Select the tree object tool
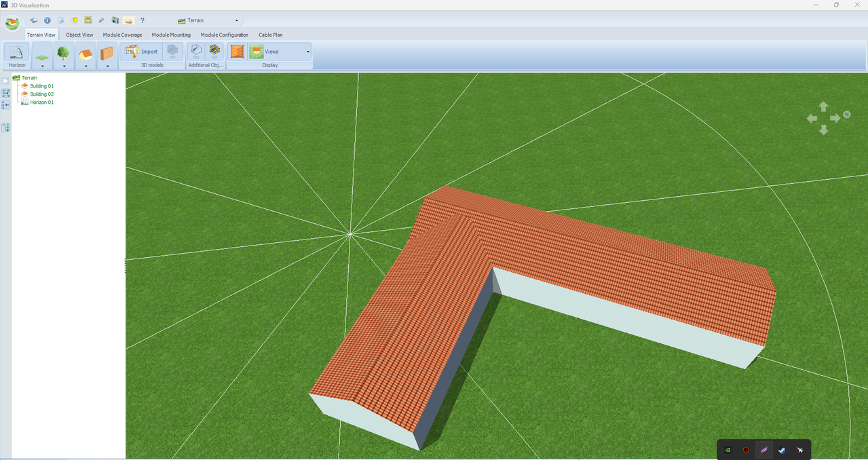This screenshot has height=460, width=868. coord(64,52)
